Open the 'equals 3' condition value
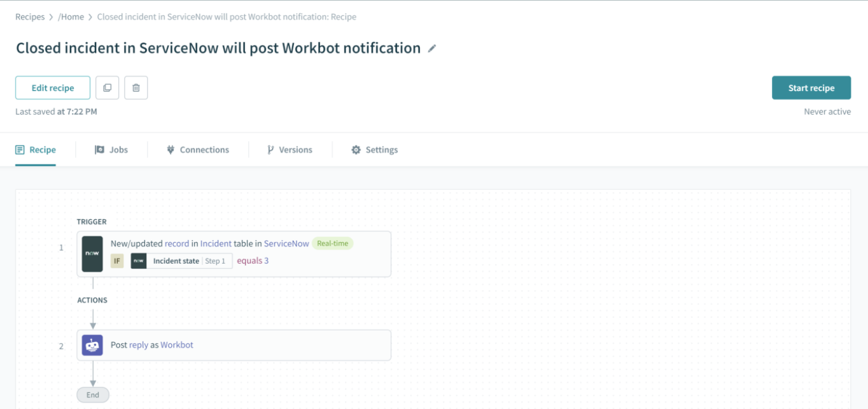Viewport: 868px width, 409px height. pyautogui.click(x=253, y=261)
